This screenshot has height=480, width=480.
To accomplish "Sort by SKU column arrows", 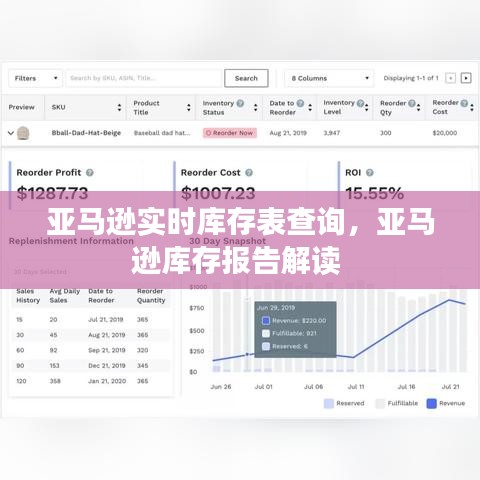I will (119, 108).
